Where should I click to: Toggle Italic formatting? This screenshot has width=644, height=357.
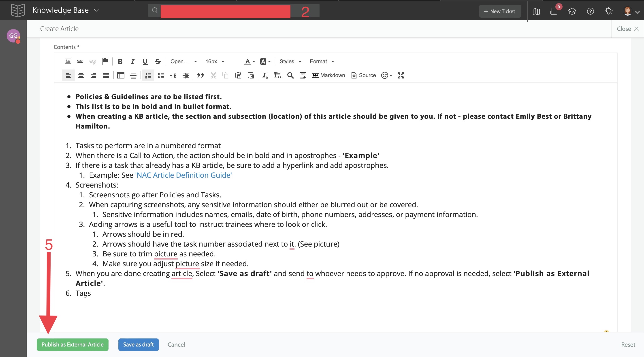[x=132, y=61]
